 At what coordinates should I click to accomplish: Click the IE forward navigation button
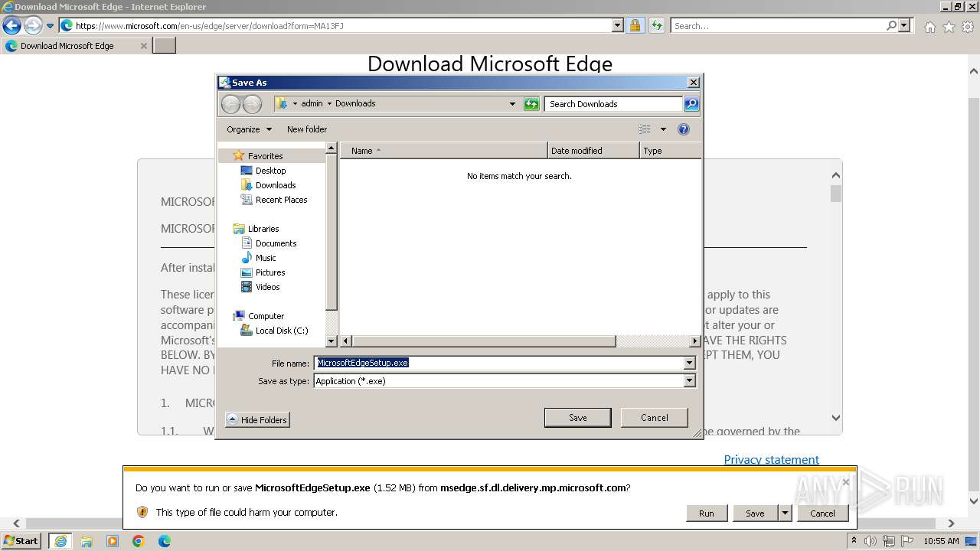33,25
